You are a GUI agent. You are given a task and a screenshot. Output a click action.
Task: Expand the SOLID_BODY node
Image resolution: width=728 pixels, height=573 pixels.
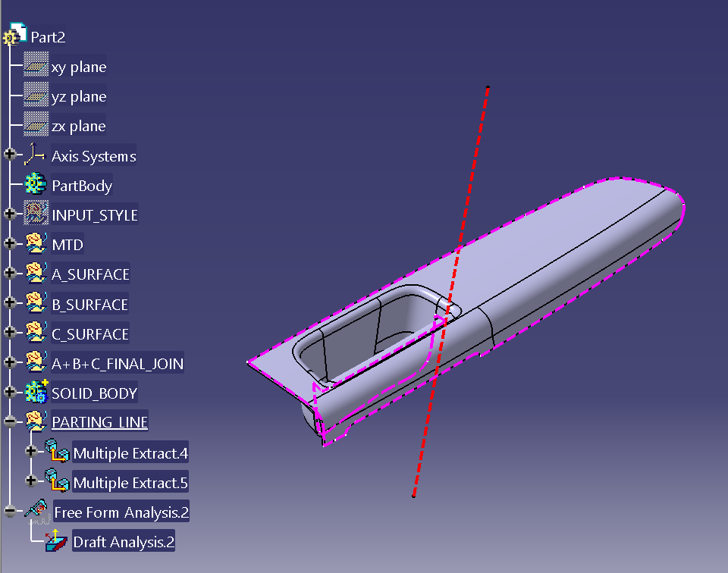10,392
